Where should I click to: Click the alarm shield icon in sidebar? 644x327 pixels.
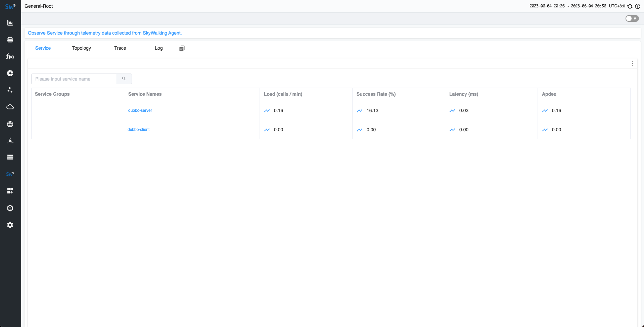tap(10, 208)
